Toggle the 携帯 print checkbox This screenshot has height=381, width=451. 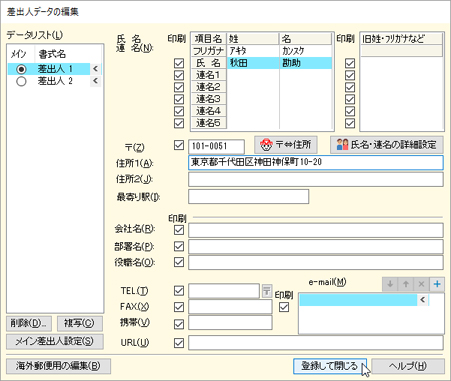pyautogui.click(x=179, y=324)
